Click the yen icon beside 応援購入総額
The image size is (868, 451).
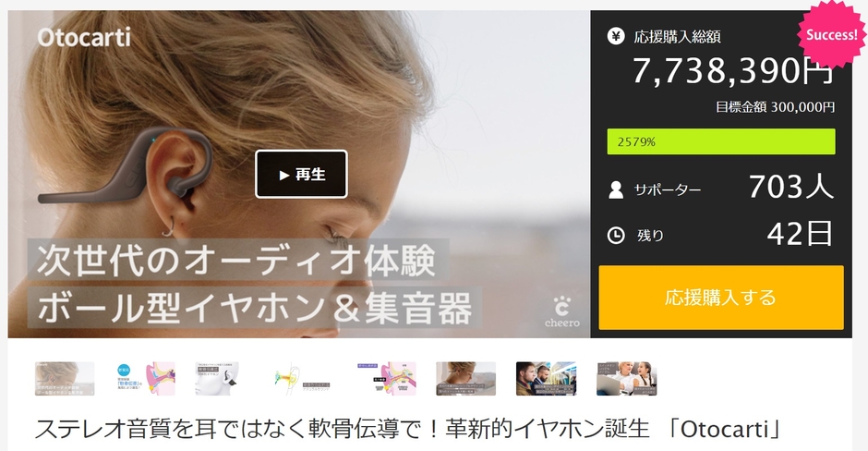[x=616, y=36]
